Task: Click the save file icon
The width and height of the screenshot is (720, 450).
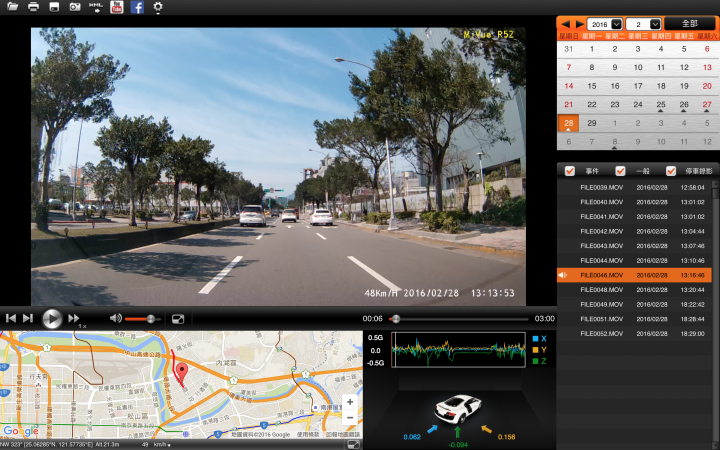Action: (x=54, y=7)
